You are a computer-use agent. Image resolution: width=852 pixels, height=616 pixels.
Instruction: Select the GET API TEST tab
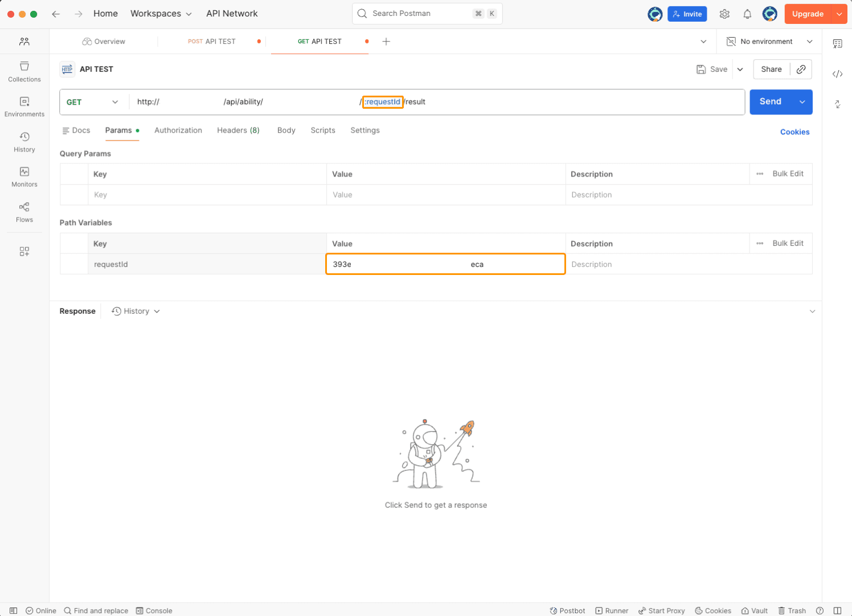tap(319, 42)
